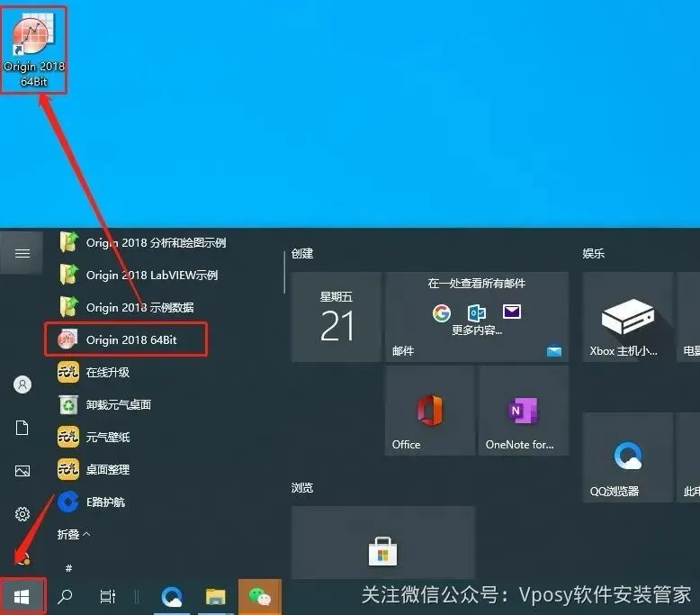The image size is (700, 615).
Task: Open user account icon in Start sidebar
Action: pyautogui.click(x=22, y=384)
